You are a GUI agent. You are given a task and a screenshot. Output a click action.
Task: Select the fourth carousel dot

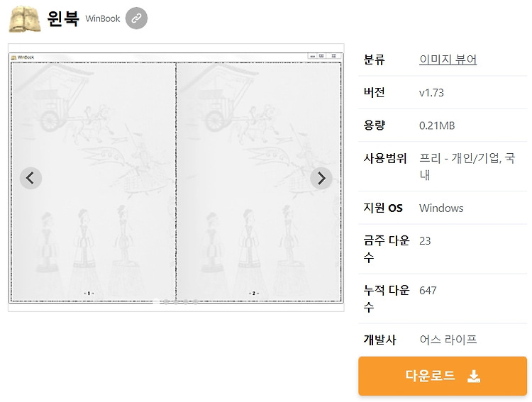[x=186, y=301]
